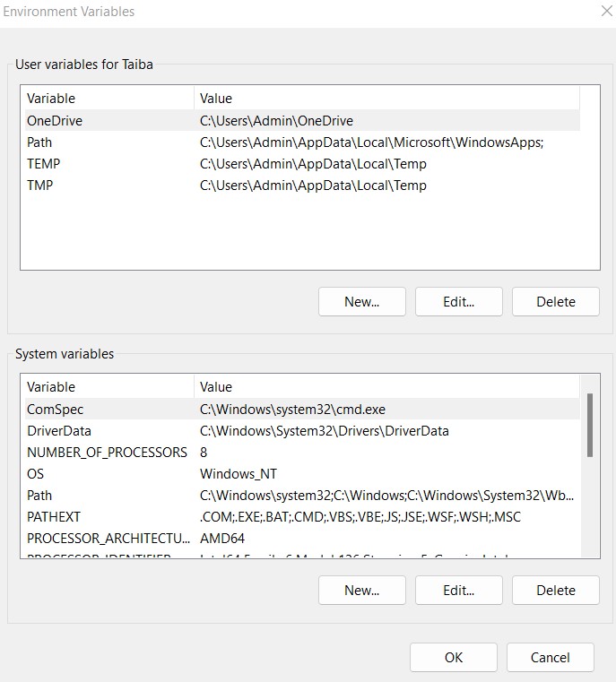Viewport: 616px width, 682px height.
Task: Click New... under User variables
Action: 361,302
